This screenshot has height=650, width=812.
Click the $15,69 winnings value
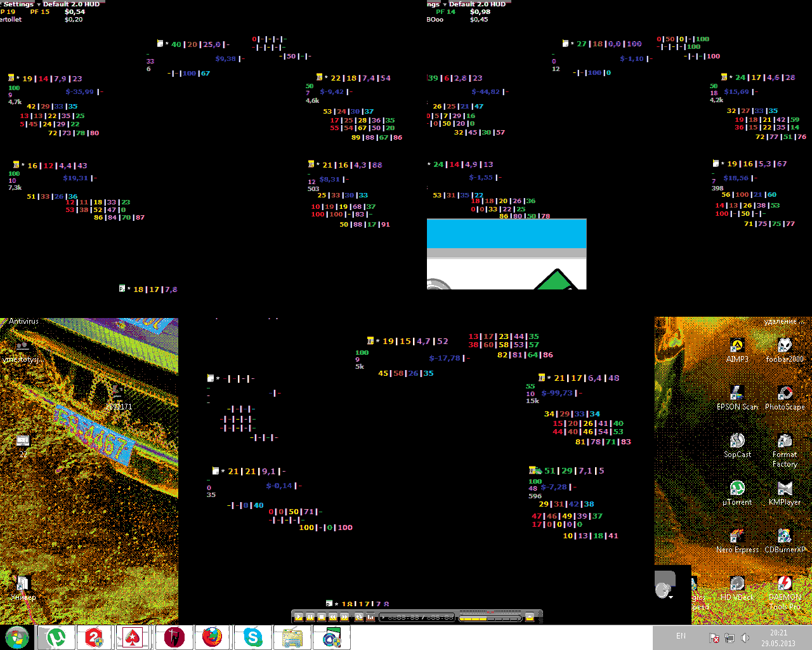pyautogui.click(x=737, y=91)
